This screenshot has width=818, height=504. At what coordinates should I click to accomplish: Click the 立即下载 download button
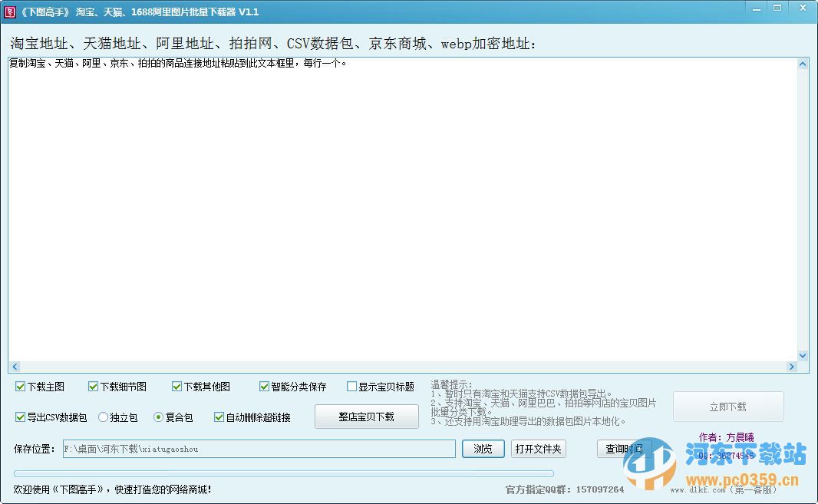727,407
